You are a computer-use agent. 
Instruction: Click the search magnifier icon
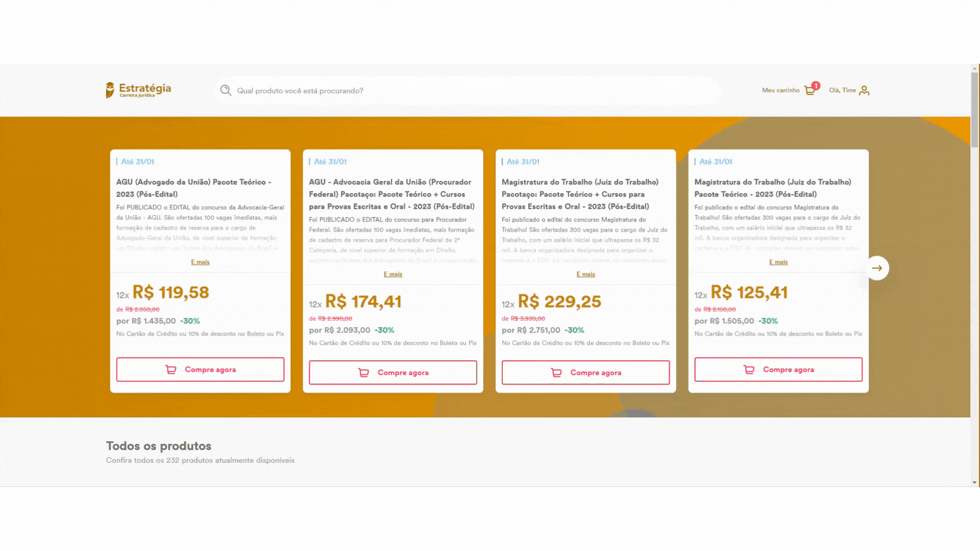click(x=226, y=90)
